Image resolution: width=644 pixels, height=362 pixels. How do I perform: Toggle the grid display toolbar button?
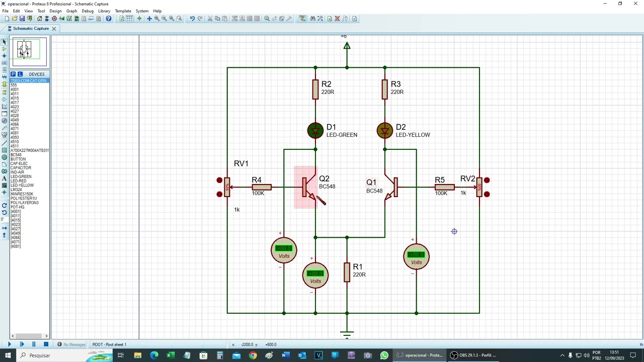[129, 19]
